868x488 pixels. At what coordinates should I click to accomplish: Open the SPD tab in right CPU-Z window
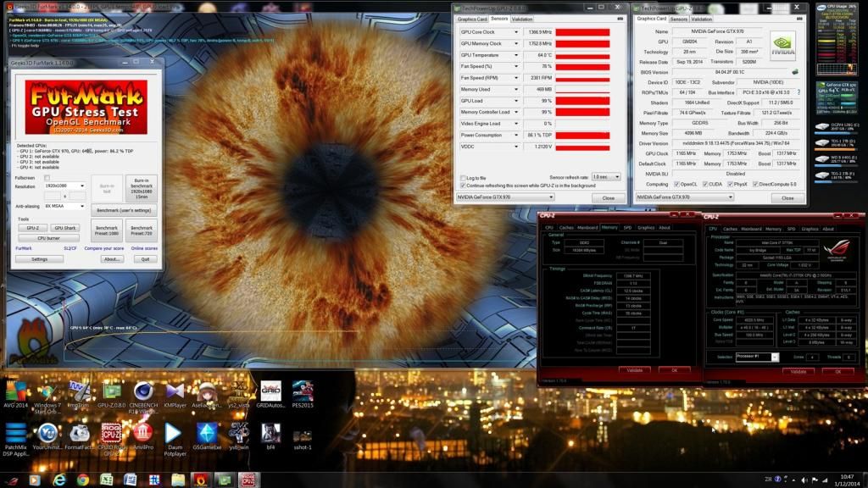[791, 229]
